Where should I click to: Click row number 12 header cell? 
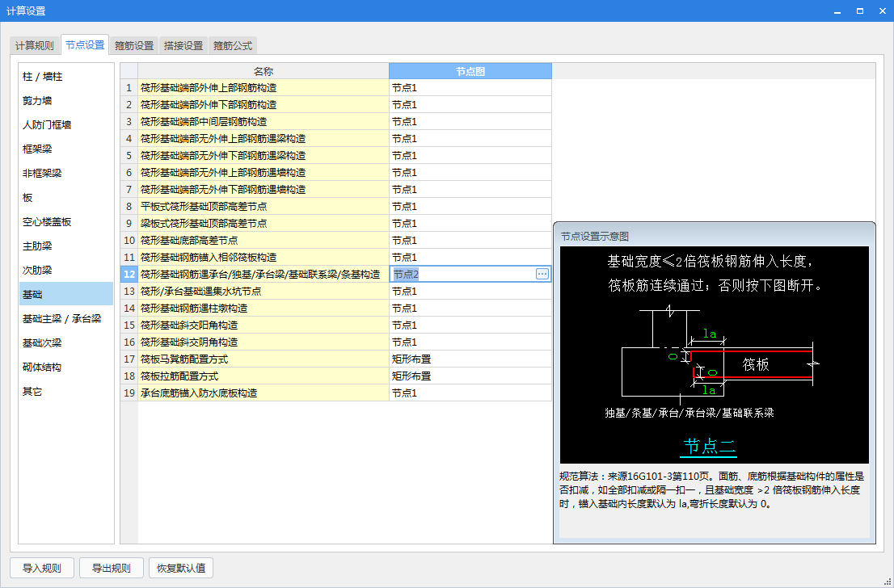(129, 274)
